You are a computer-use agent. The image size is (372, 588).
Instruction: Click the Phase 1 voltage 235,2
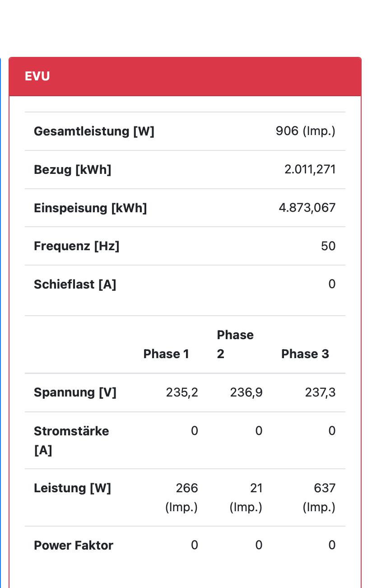(182, 392)
